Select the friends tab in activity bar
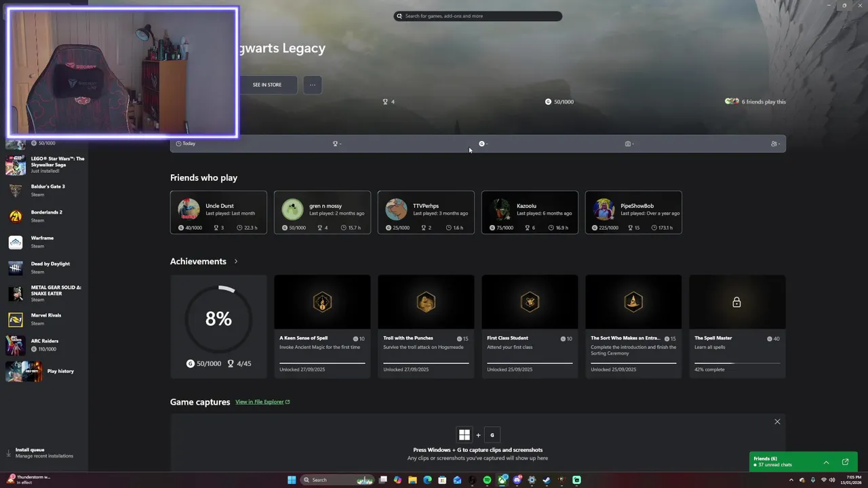This screenshot has height=488, width=868. pyautogui.click(x=775, y=144)
